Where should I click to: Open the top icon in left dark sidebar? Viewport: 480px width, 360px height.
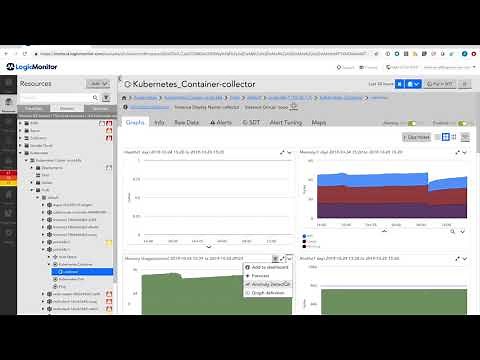click(x=8, y=84)
